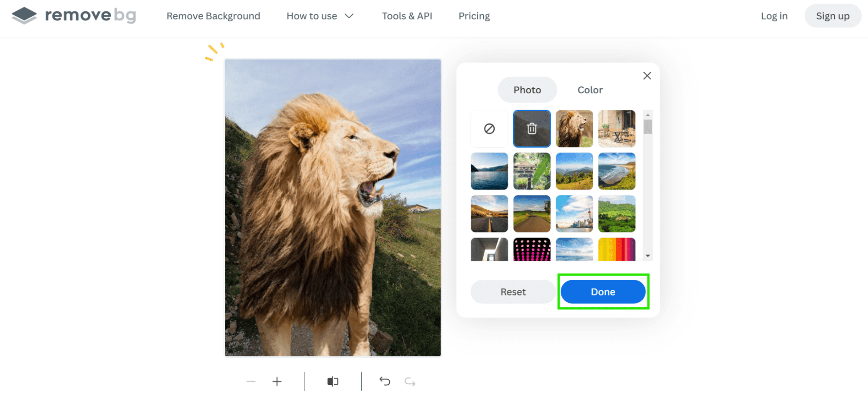Click the Log in link

(774, 16)
